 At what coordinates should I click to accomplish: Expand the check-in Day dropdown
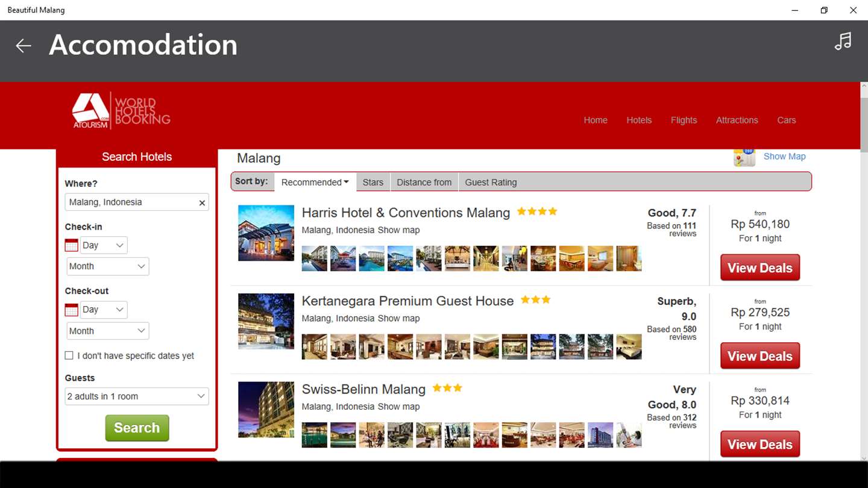104,245
